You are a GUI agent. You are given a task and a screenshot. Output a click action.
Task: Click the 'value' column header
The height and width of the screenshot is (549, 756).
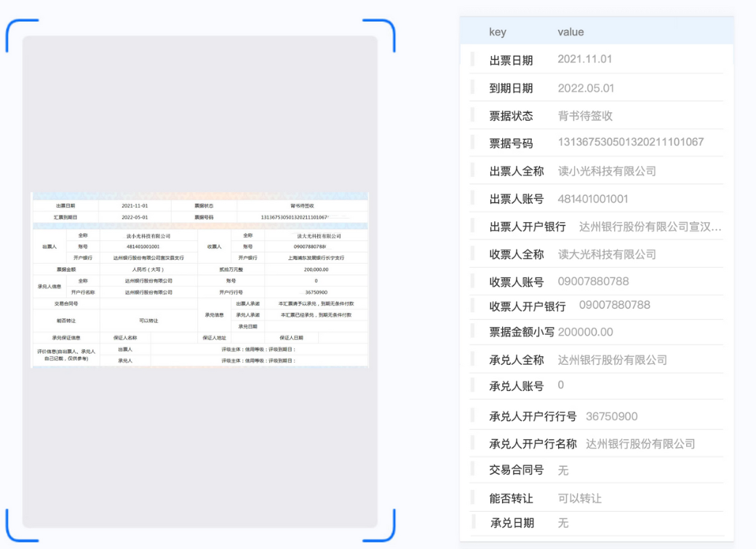pyautogui.click(x=571, y=32)
